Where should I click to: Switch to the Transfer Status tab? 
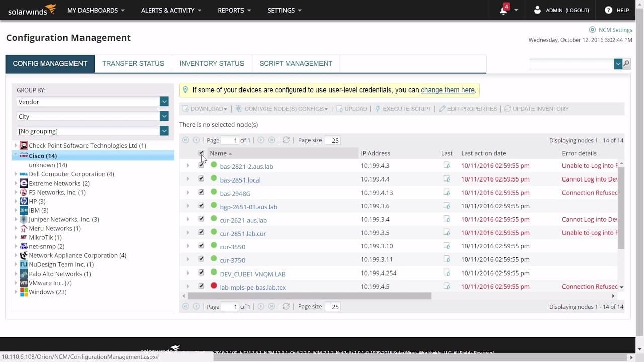tap(133, 64)
